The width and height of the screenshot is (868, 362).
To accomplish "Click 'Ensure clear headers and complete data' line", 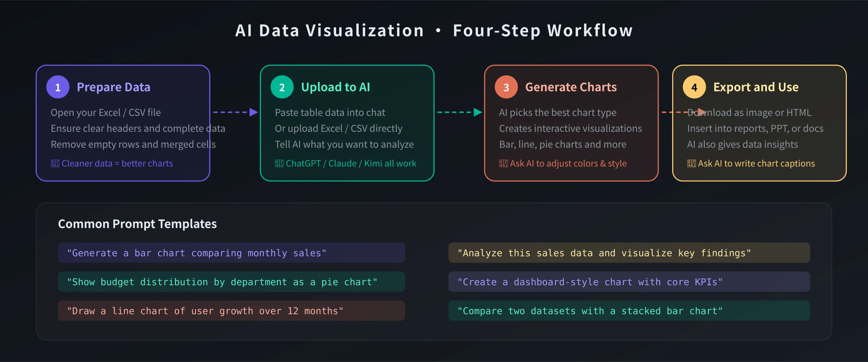I will (138, 129).
